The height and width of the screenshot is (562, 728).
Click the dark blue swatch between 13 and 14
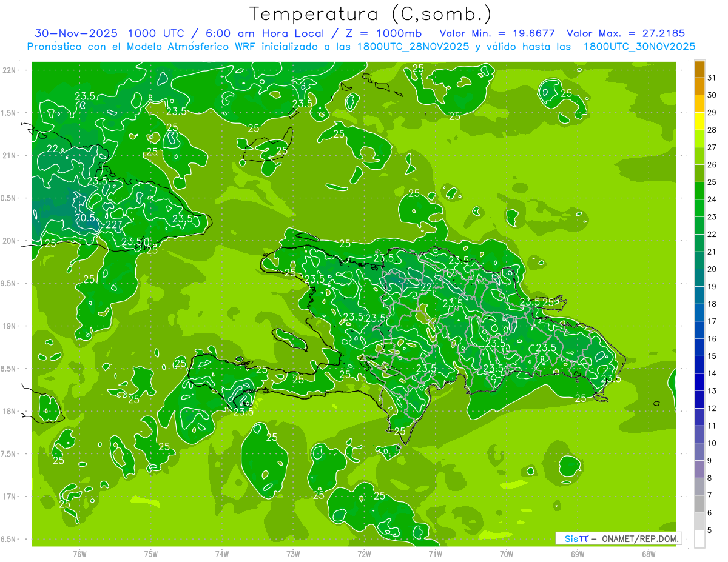pyautogui.click(x=699, y=383)
